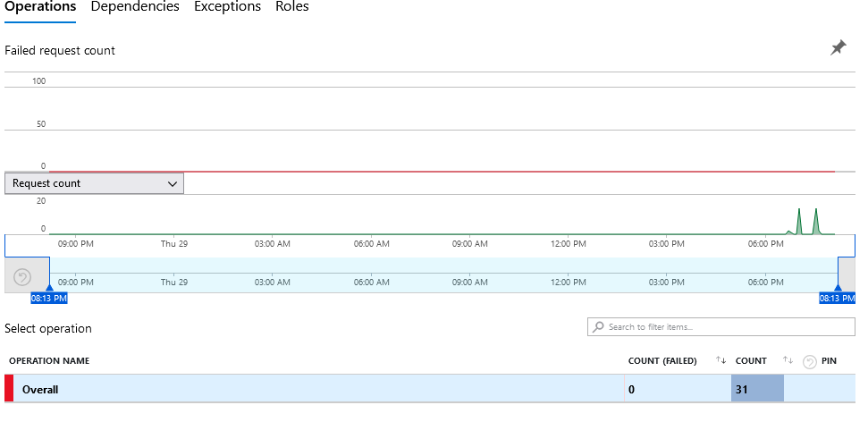868x422 pixels.
Task: Click the PIN column header icon
Action: (x=808, y=361)
